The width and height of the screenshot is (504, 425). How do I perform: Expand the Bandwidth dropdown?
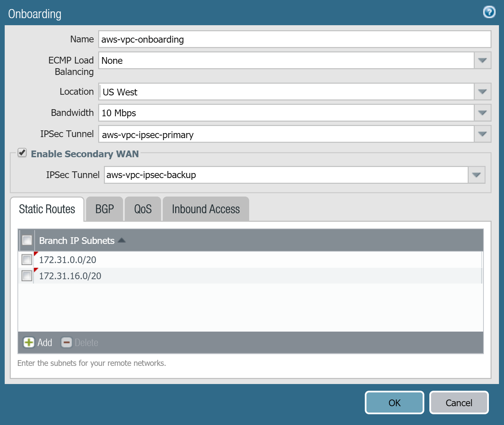point(482,113)
